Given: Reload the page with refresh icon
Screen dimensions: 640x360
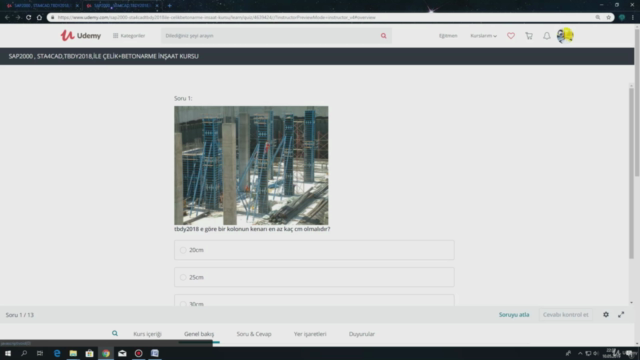Looking at the screenshot, I should tap(29, 18).
